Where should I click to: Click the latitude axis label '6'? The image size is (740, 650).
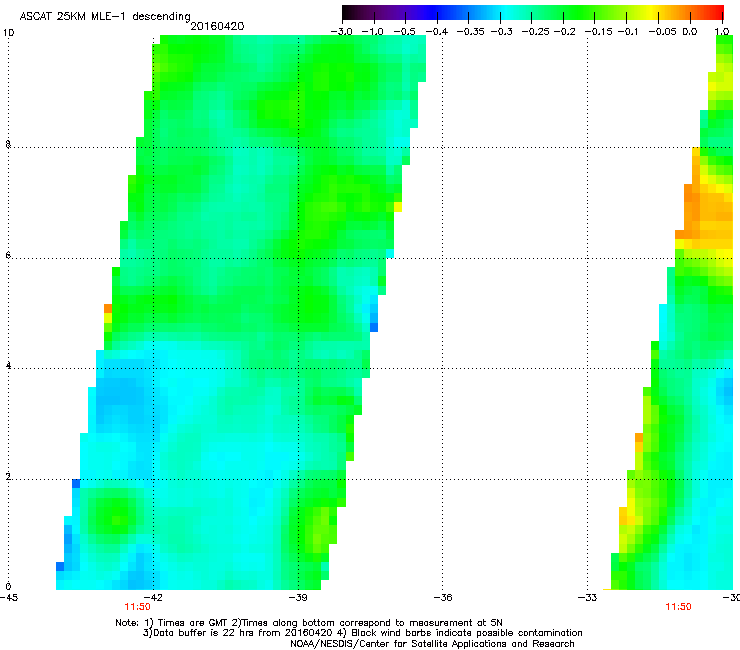click(x=8, y=255)
